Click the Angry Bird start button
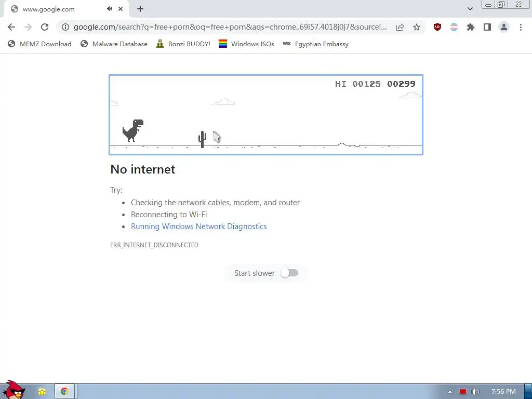 pyautogui.click(x=13, y=390)
